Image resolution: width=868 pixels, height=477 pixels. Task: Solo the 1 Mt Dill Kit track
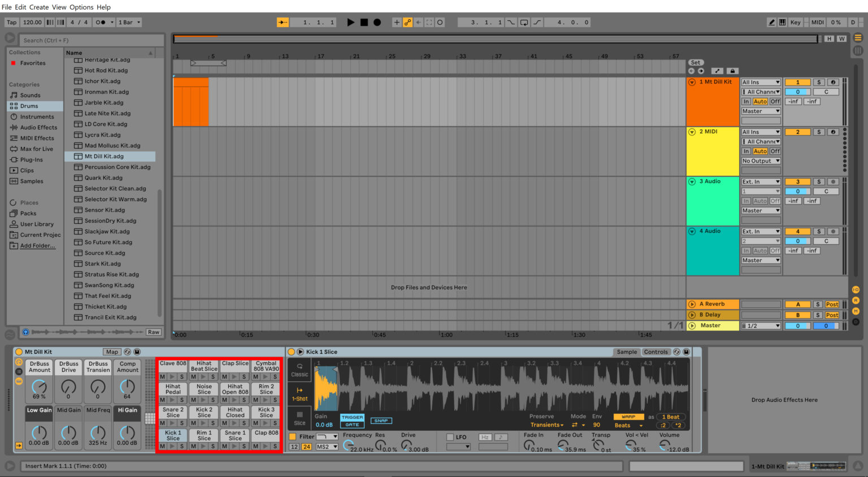pyautogui.click(x=818, y=82)
